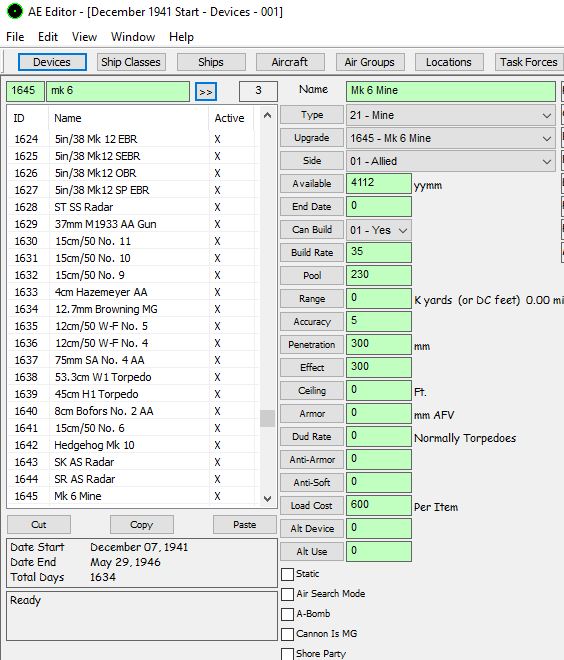Screen dimensions: 564x660
Task: Open the File menu
Action: [15, 37]
